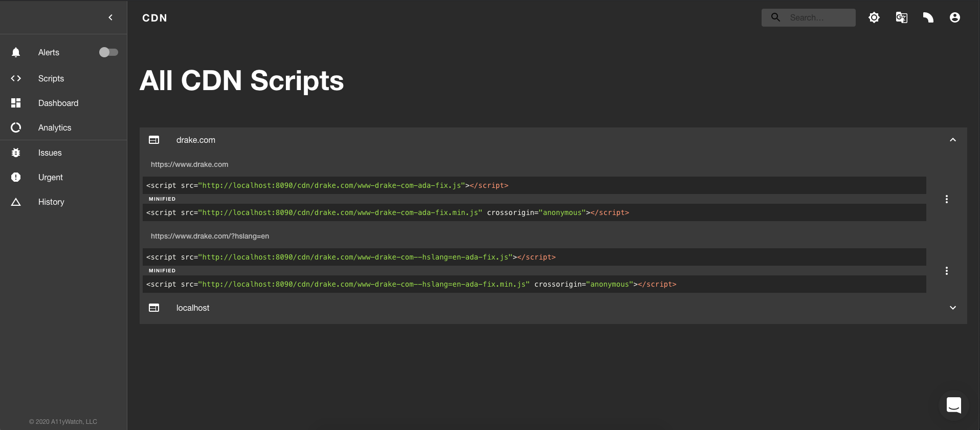The height and width of the screenshot is (430, 980).
Task: Click the Dashboard grid icon
Action: (x=16, y=103)
